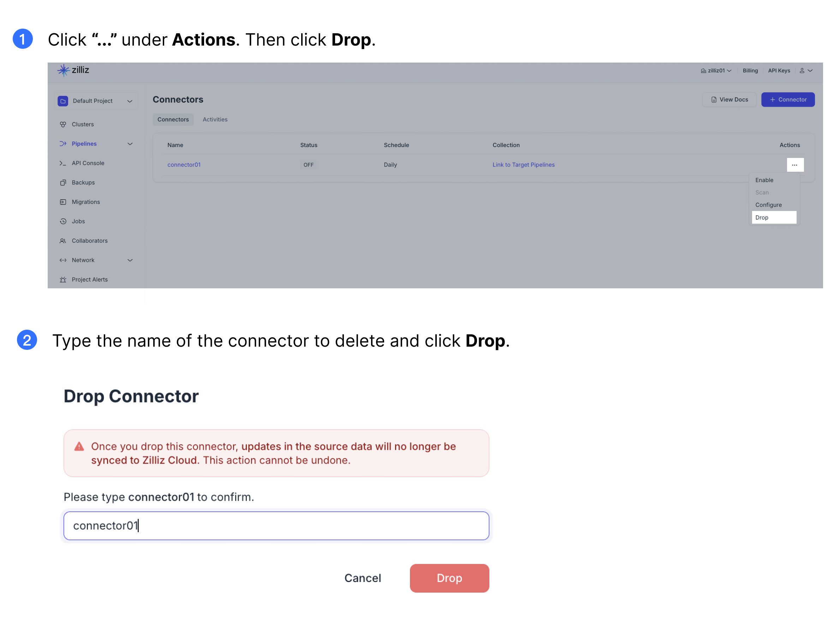This screenshot has width=840, height=635.
Task: Click the Clusters sidebar label
Action: tap(83, 125)
